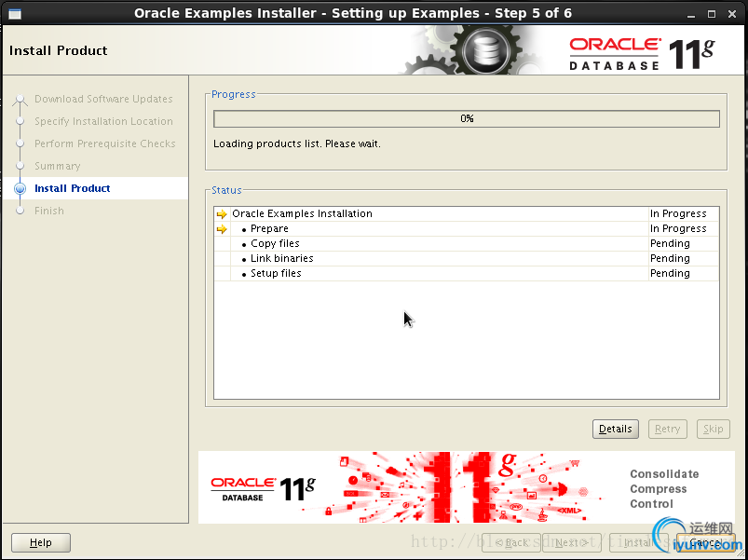Viewport: 748px width, 560px height.
Task: Click the Retry button
Action: point(667,429)
